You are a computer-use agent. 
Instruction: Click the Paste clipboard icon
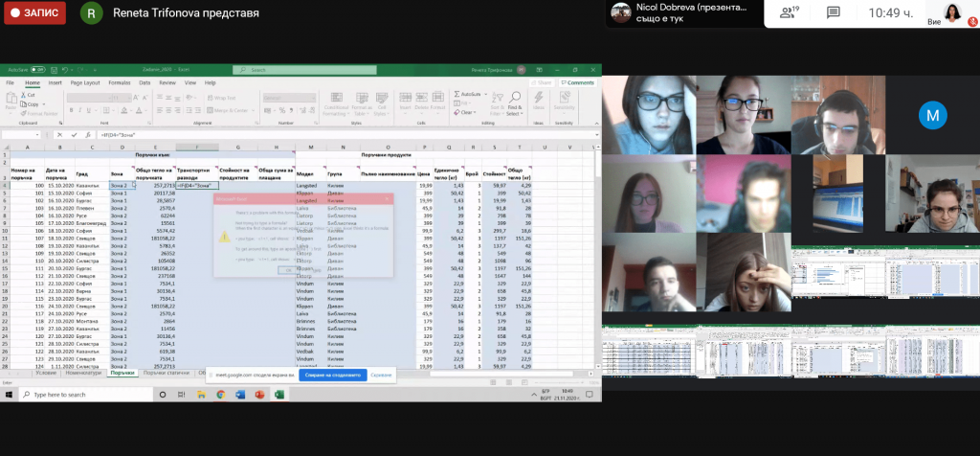coord(11,99)
